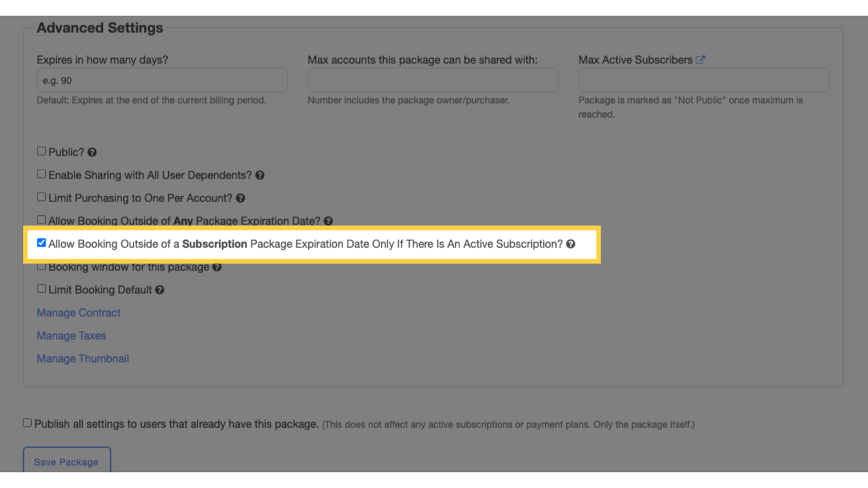Viewport: 868px width, 488px height.
Task: Open Manage Thumbnail settings
Action: point(83,358)
